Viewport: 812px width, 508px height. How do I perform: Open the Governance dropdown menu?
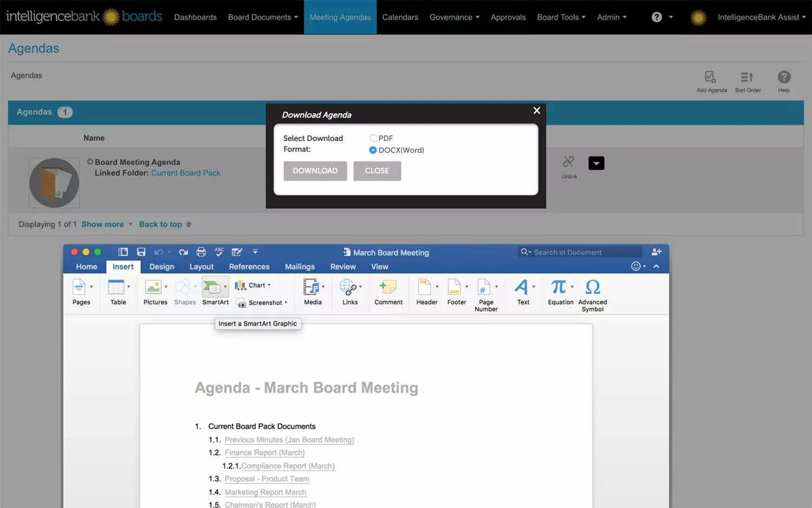point(455,17)
